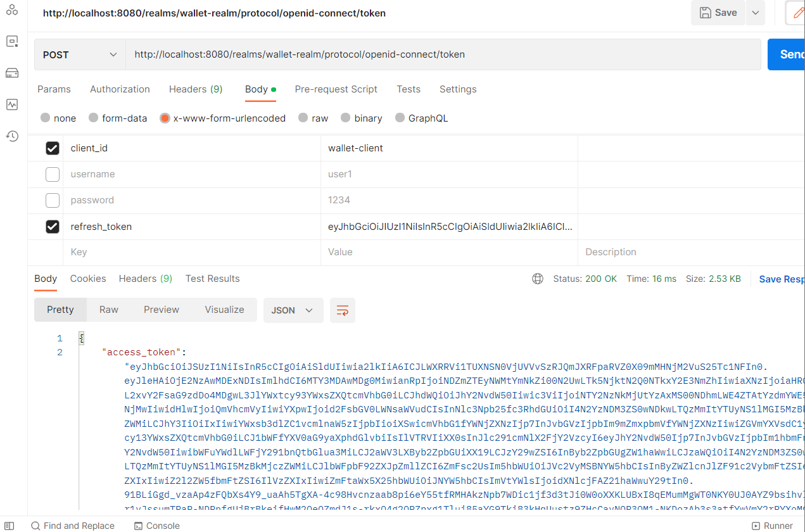Open the JSON response format dropdown

[293, 310]
